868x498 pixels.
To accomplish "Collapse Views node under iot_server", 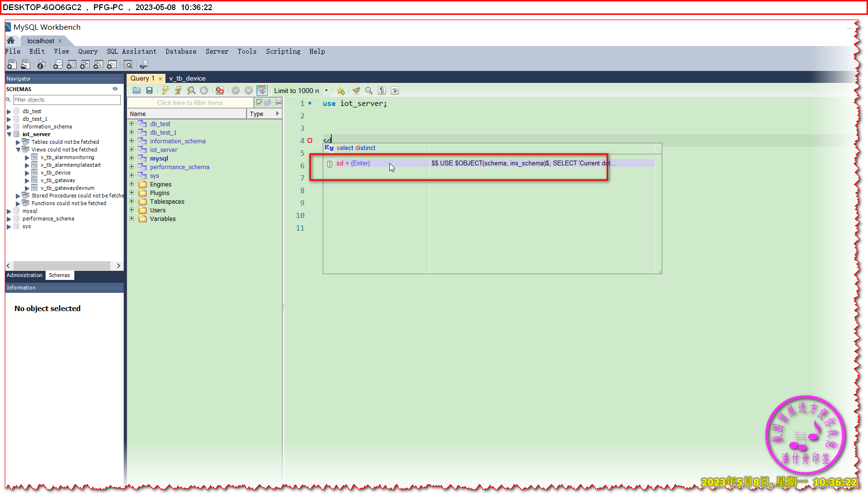I will pyautogui.click(x=18, y=150).
